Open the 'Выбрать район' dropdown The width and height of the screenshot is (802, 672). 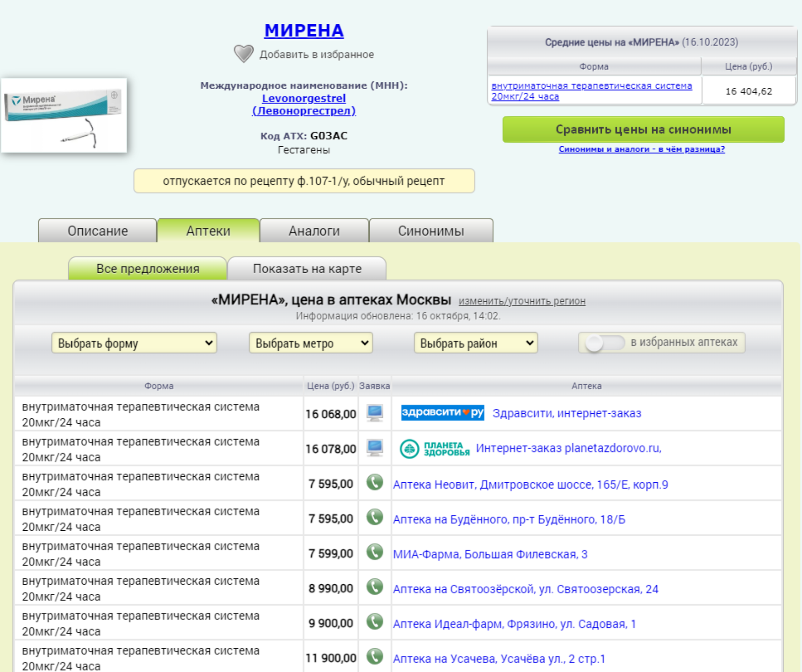pos(476,343)
